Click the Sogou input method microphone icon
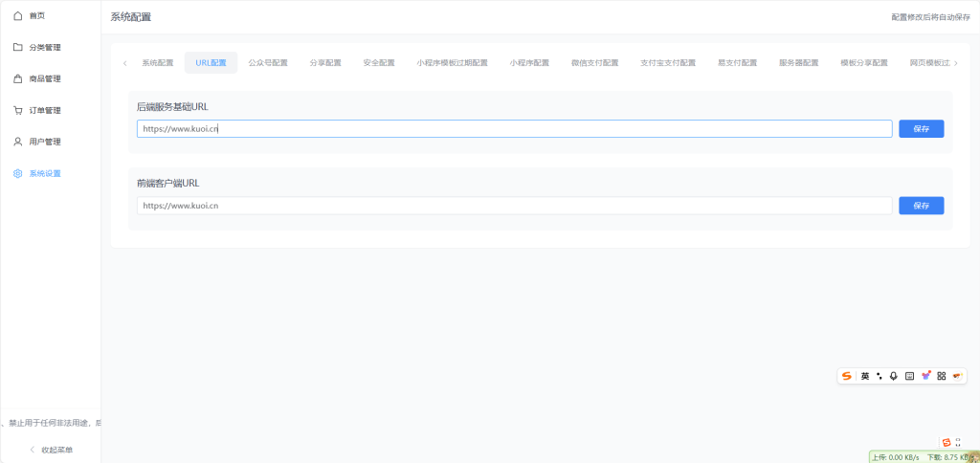Screen dimensions: 980x463 coord(894,376)
